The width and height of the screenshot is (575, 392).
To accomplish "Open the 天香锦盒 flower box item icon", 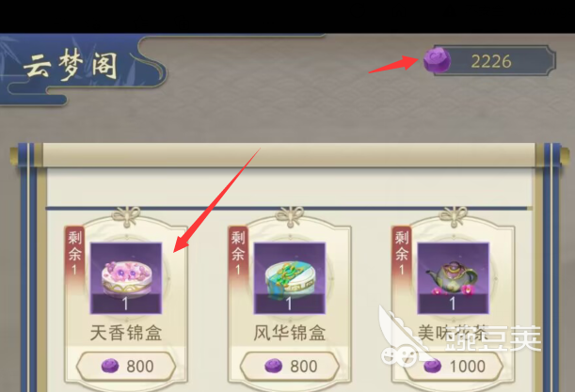I will coord(126,278).
